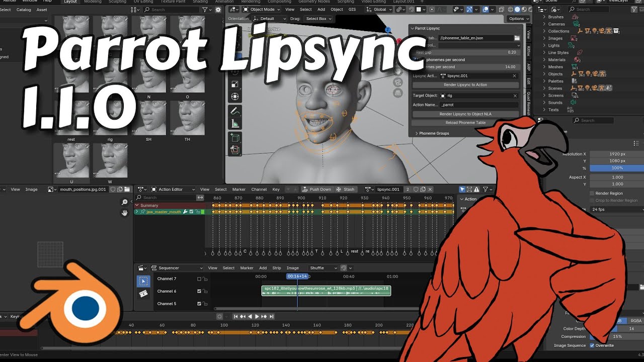Open the GIS menu in viewport header

pos(352,9)
